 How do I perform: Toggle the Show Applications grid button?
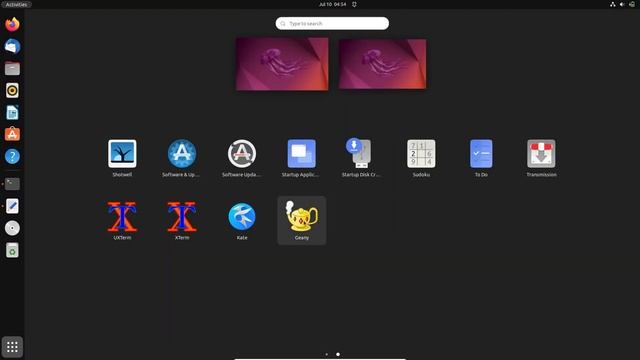click(12, 347)
